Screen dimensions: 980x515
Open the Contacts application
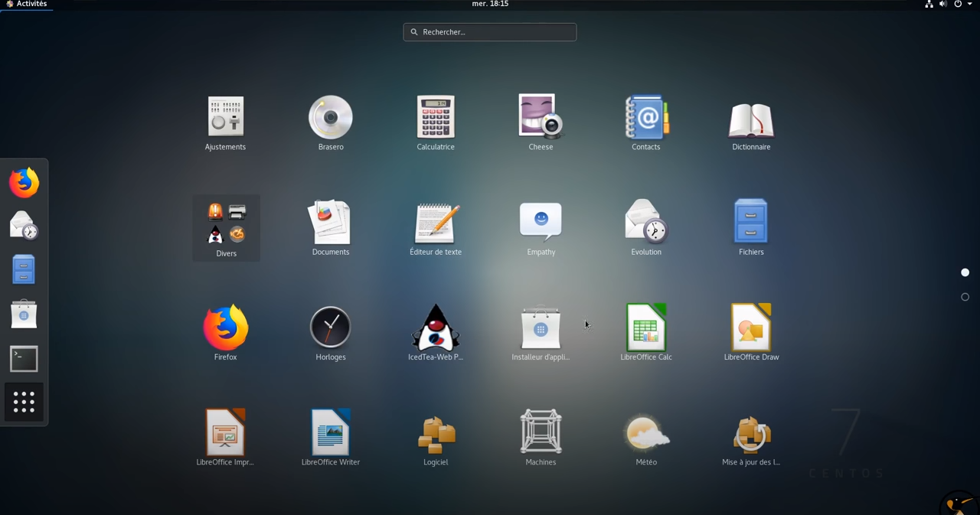[x=646, y=122]
